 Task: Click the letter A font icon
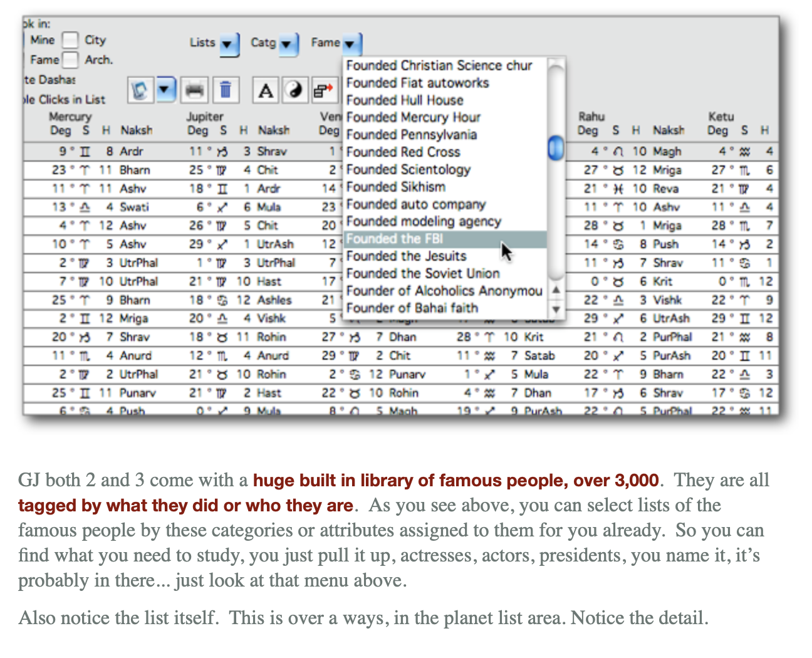tap(266, 90)
